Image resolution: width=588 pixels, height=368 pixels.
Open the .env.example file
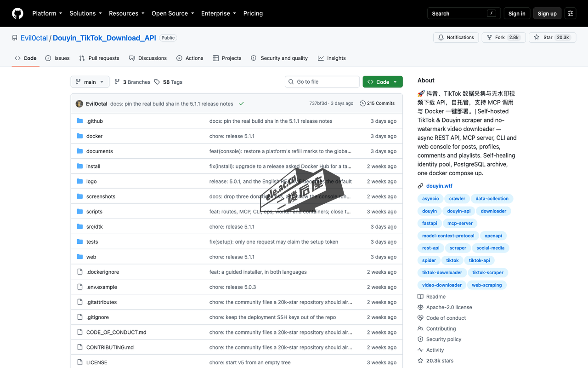pyautogui.click(x=102, y=287)
